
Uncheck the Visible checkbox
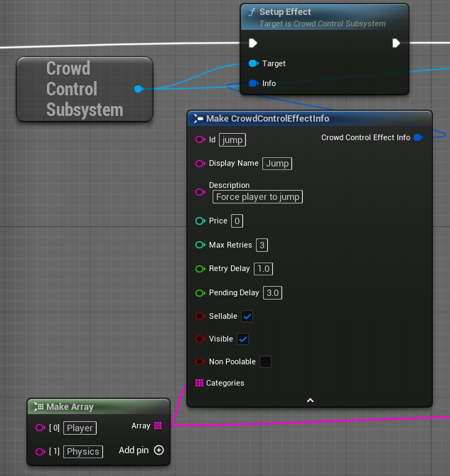(242, 339)
